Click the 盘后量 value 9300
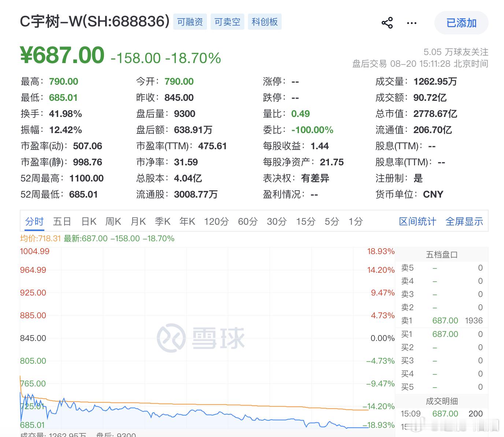This screenshot has height=437, width=504. tap(185, 114)
